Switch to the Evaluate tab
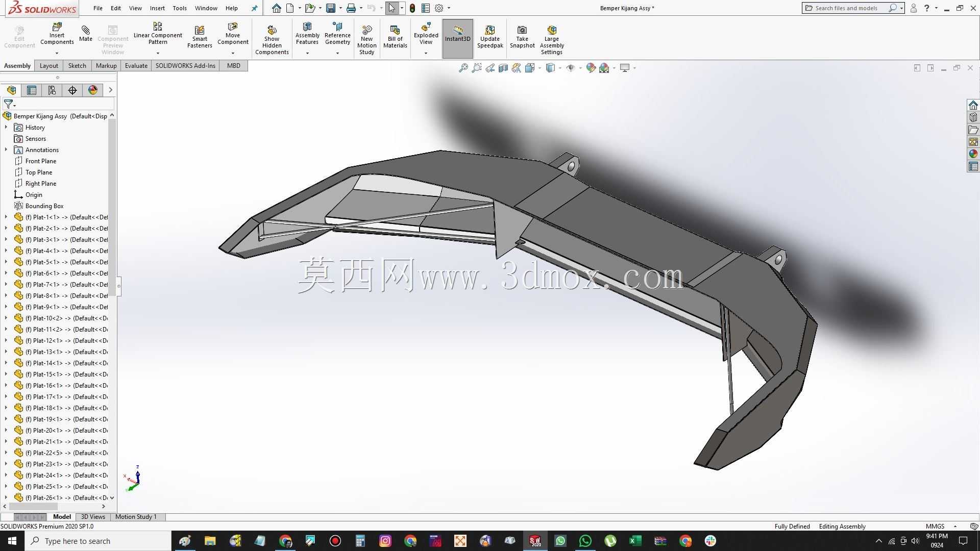The image size is (980, 551). click(136, 66)
